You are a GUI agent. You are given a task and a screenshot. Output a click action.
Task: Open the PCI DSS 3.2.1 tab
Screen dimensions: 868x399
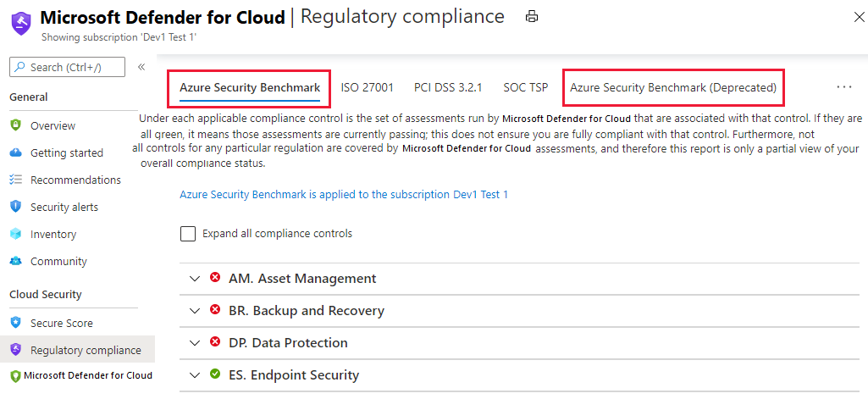click(447, 87)
